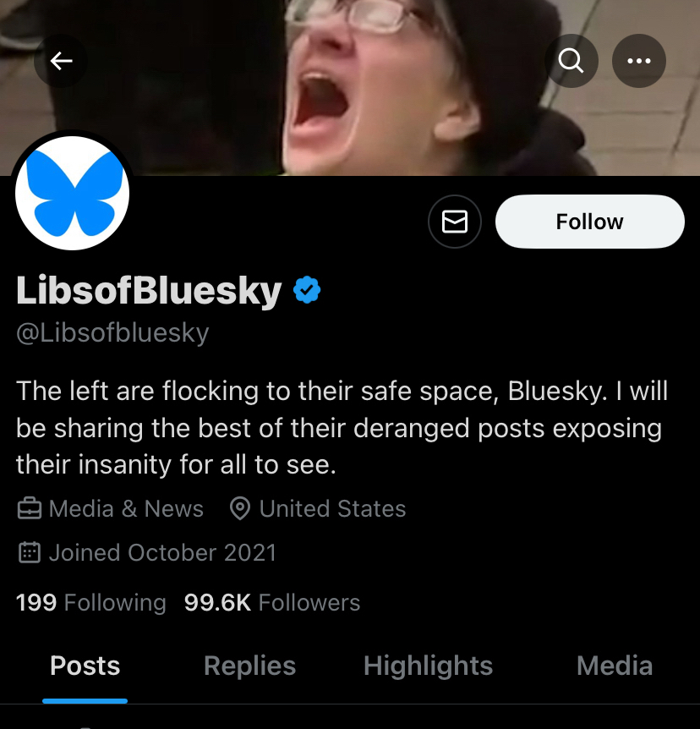Tap the calendar icon next to Joined
700x729 pixels.
pos(30,552)
